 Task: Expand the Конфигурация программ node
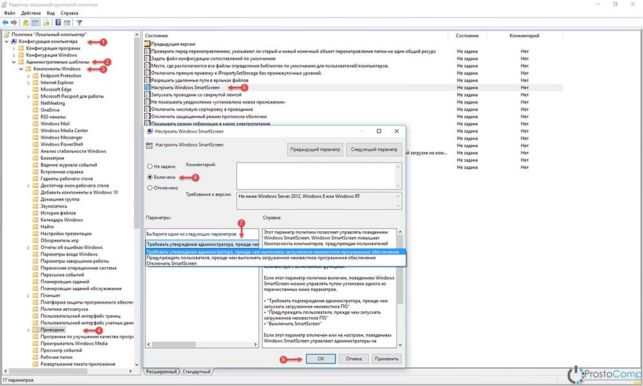14,48
